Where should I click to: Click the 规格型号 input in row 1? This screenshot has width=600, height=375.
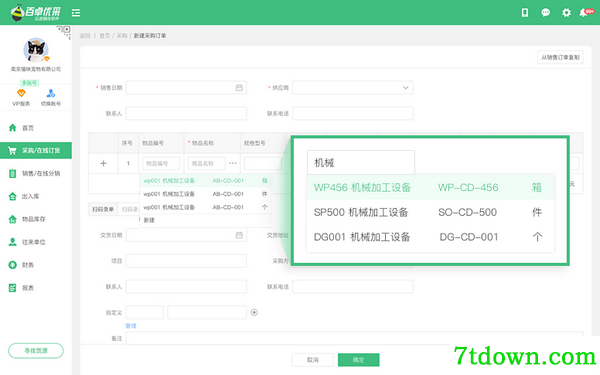(x=263, y=163)
